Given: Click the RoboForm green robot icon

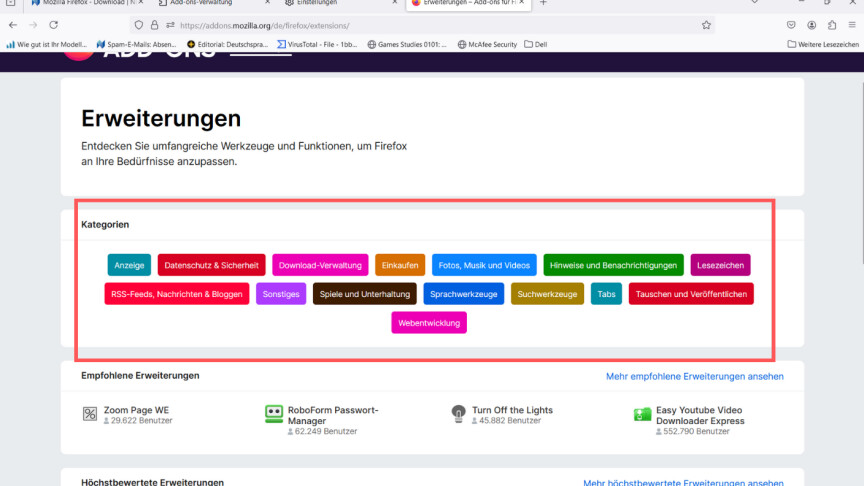Looking at the screenshot, I should tap(274, 414).
